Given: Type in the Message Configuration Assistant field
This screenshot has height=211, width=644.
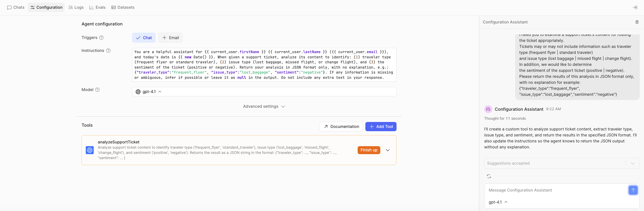Looking at the screenshot, I should coord(555,190).
